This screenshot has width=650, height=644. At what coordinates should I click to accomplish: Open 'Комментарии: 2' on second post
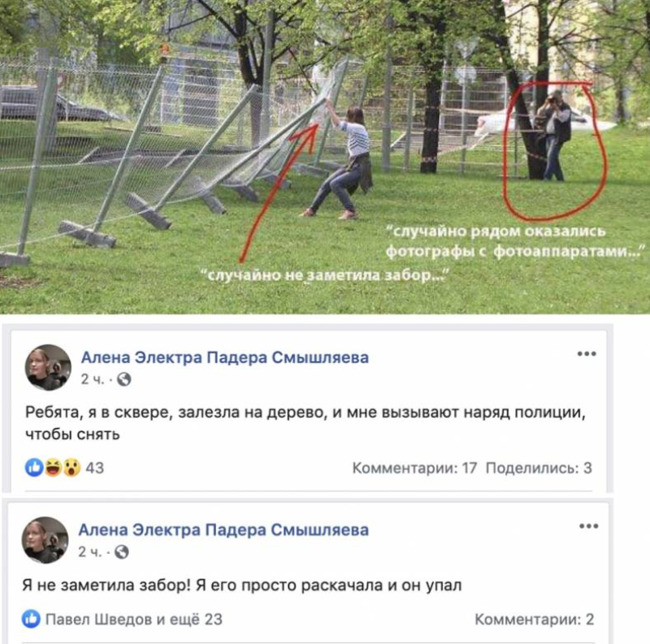535,620
